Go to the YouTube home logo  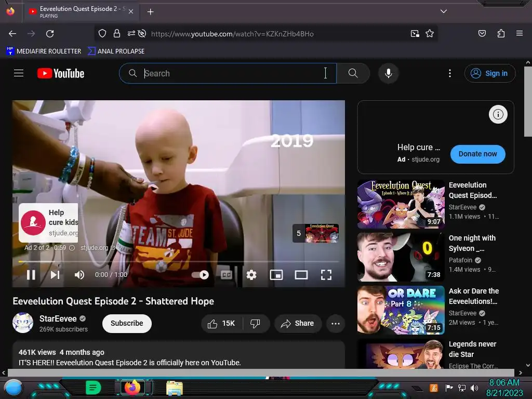[x=61, y=73]
